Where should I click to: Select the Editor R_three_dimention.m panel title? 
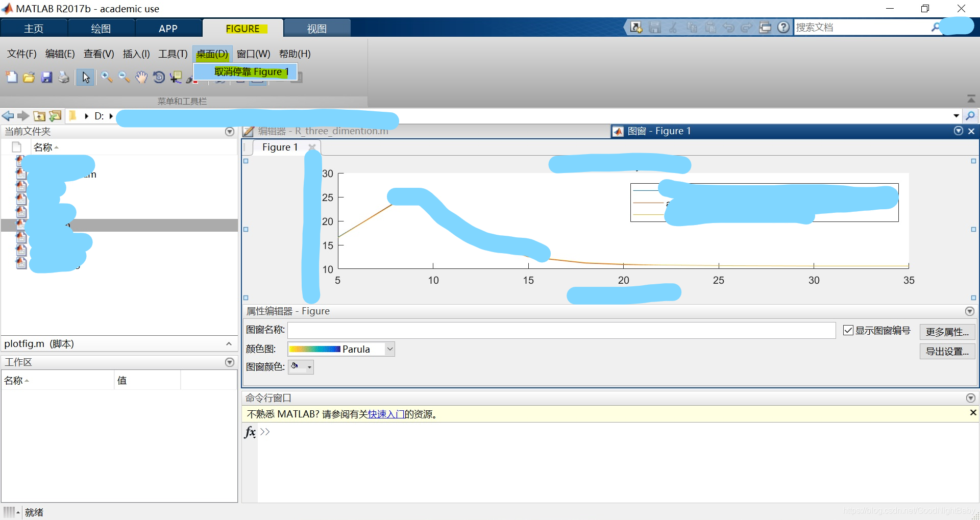(x=323, y=131)
